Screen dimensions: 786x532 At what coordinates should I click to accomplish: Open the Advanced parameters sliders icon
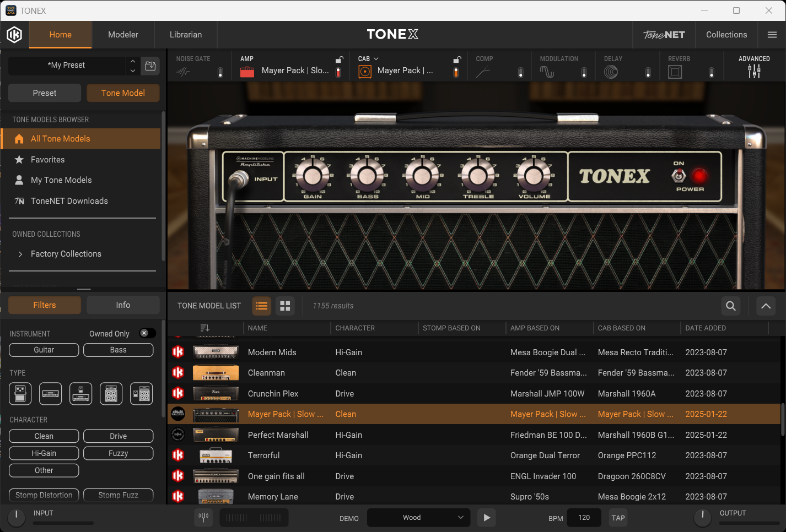754,71
